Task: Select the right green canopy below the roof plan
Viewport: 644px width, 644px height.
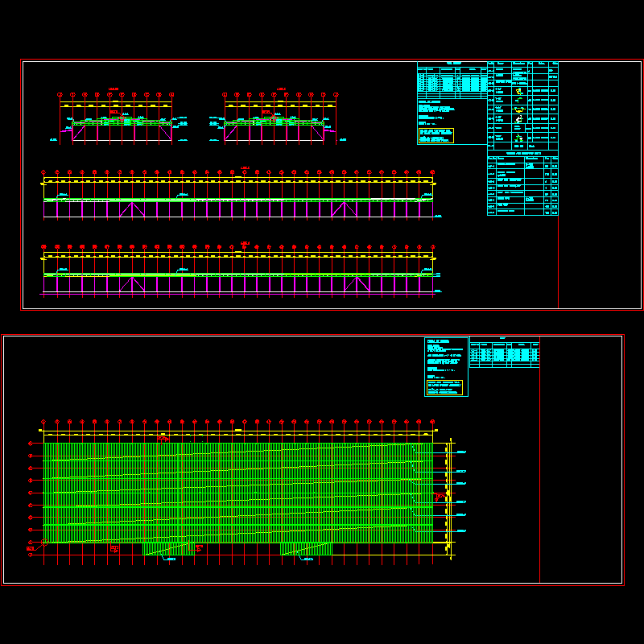Action: (307, 549)
